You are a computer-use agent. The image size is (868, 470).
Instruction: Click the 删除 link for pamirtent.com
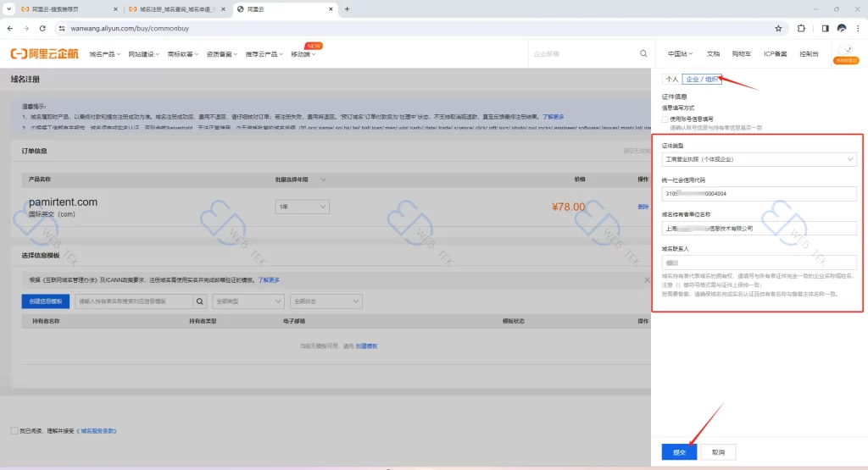[643, 207]
